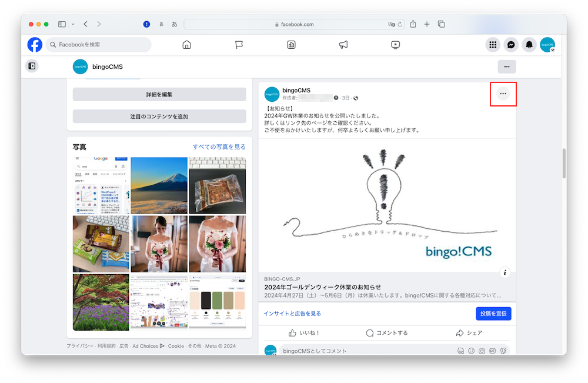Click the blue extension icon in Safari toolbar
The height and width of the screenshot is (383, 588).
(x=146, y=24)
